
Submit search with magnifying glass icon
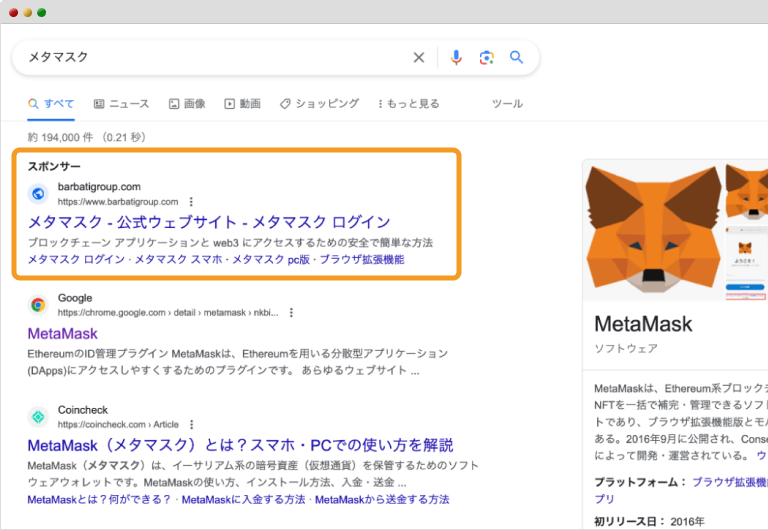(516, 57)
